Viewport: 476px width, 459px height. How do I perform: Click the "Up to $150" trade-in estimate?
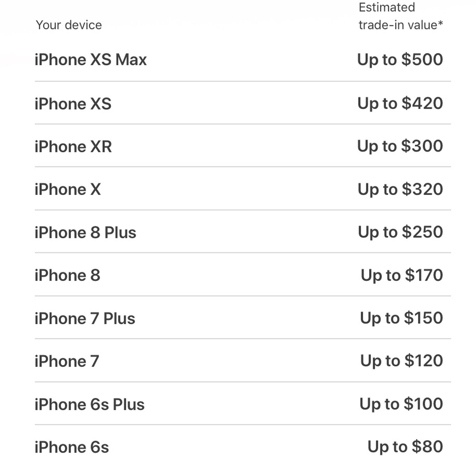coord(401,318)
